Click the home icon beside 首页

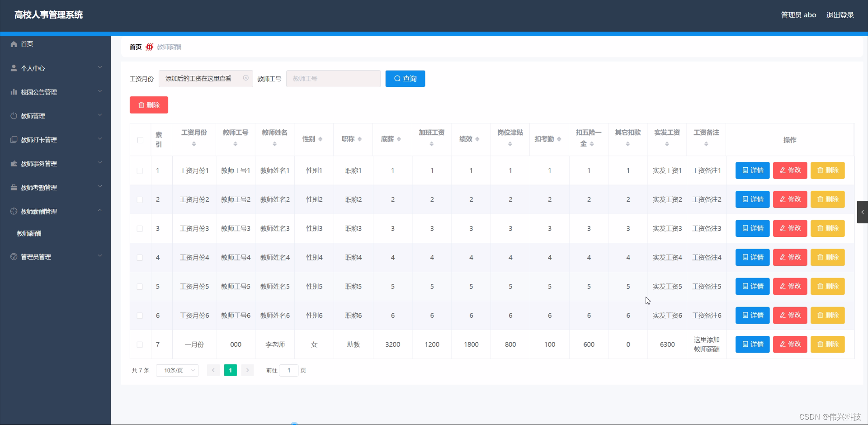(x=14, y=44)
